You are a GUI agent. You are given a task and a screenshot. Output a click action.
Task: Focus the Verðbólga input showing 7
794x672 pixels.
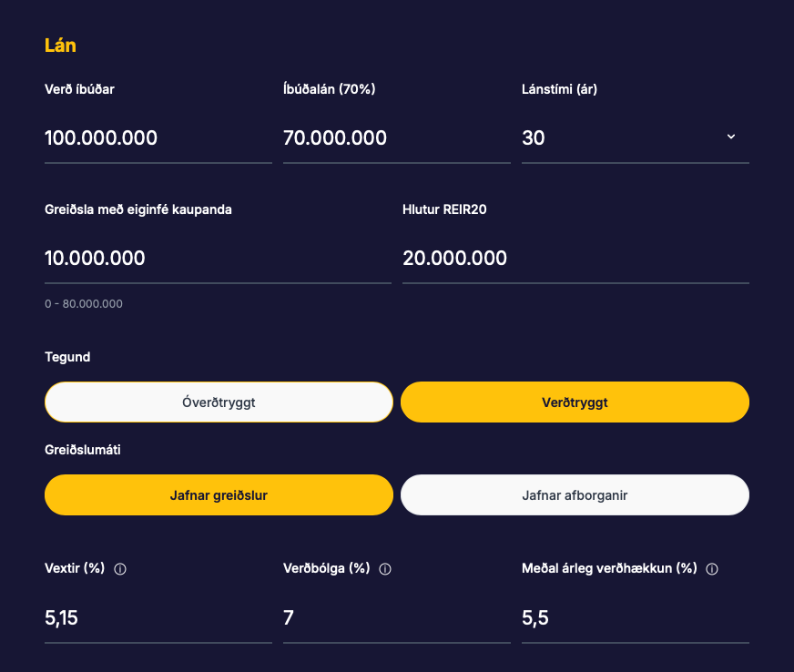[x=396, y=619]
